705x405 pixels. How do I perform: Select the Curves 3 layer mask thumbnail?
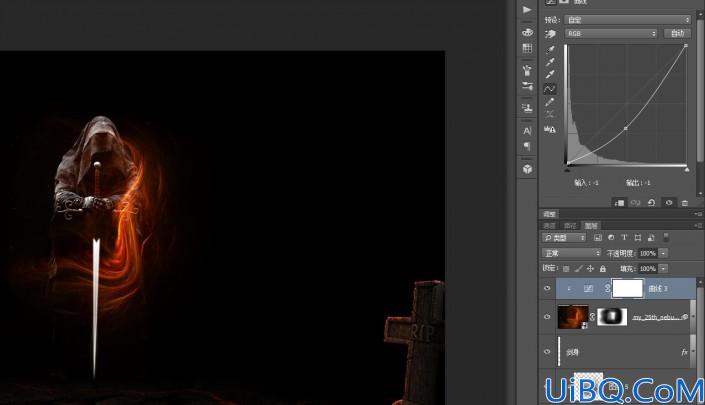[628, 288]
